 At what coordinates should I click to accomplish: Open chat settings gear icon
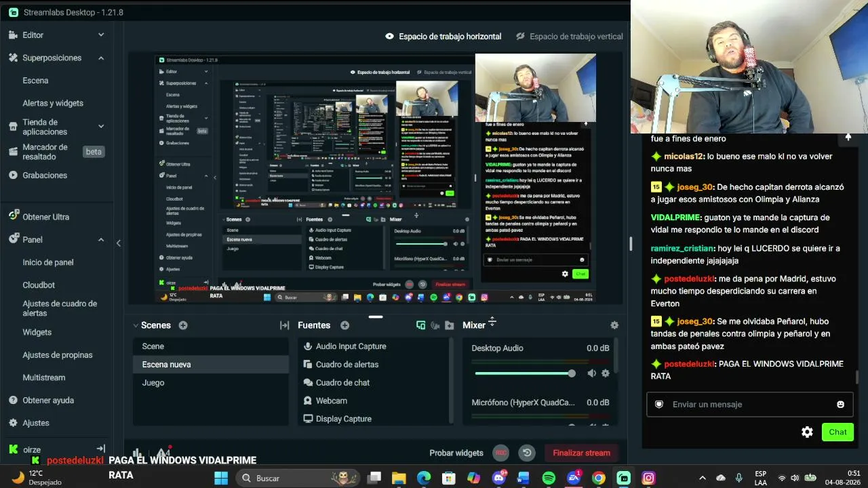coord(807,432)
